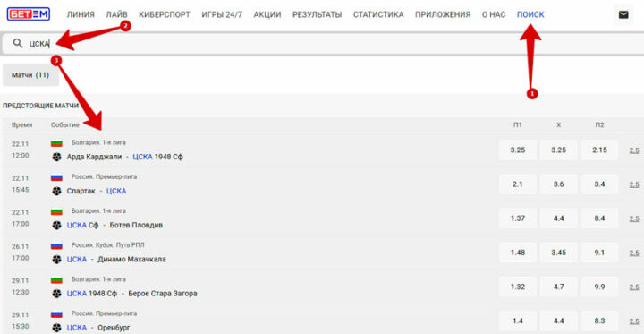Viewport: 644px width, 334px height.
Task: Select draw odds 3.25 for Арда Карджали match
Action: pyautogui.click(x=558, y=150)
